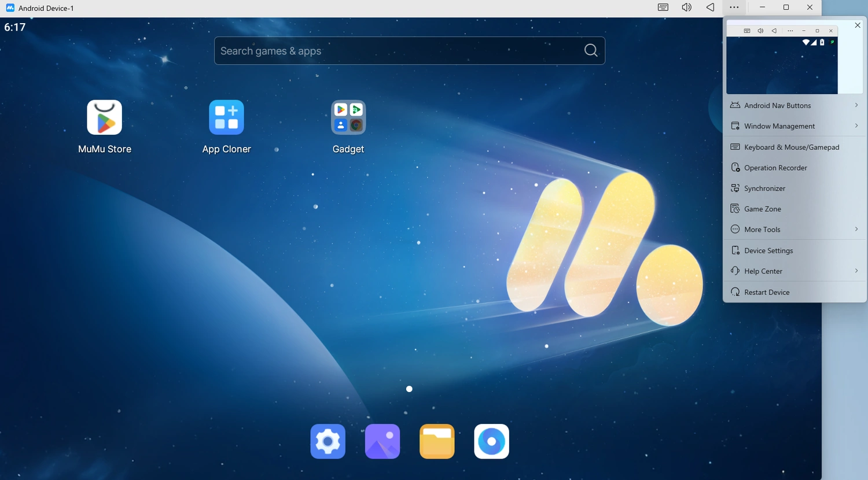Open Operation Recorder
Image resolution: width=868 pixels, height=480 pixels.
(775, 168)
